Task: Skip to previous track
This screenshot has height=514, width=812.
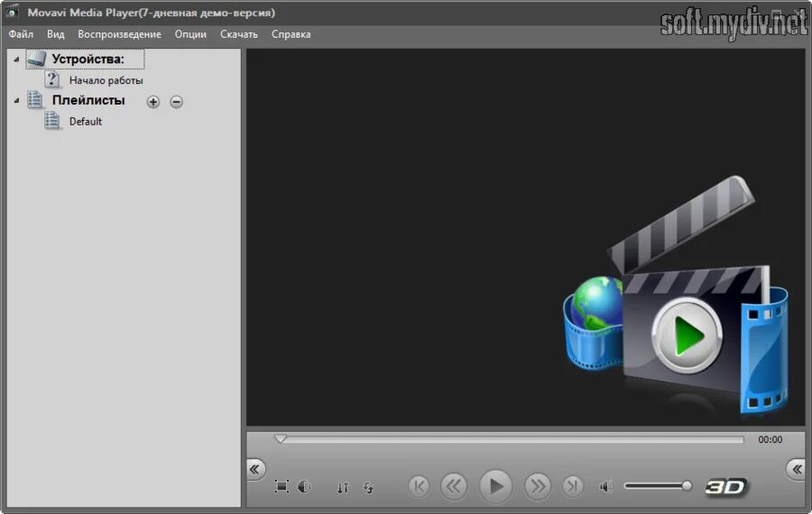Action: tap(419, 486)
